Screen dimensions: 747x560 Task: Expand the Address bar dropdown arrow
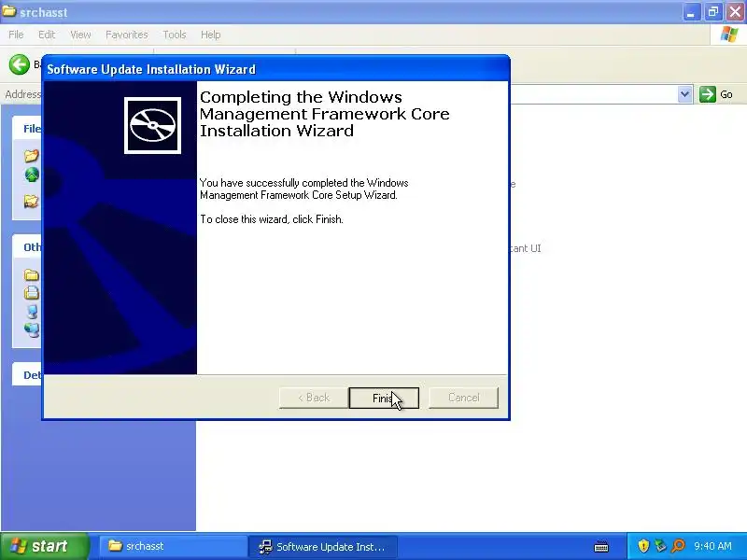click(x=684, y=94)
